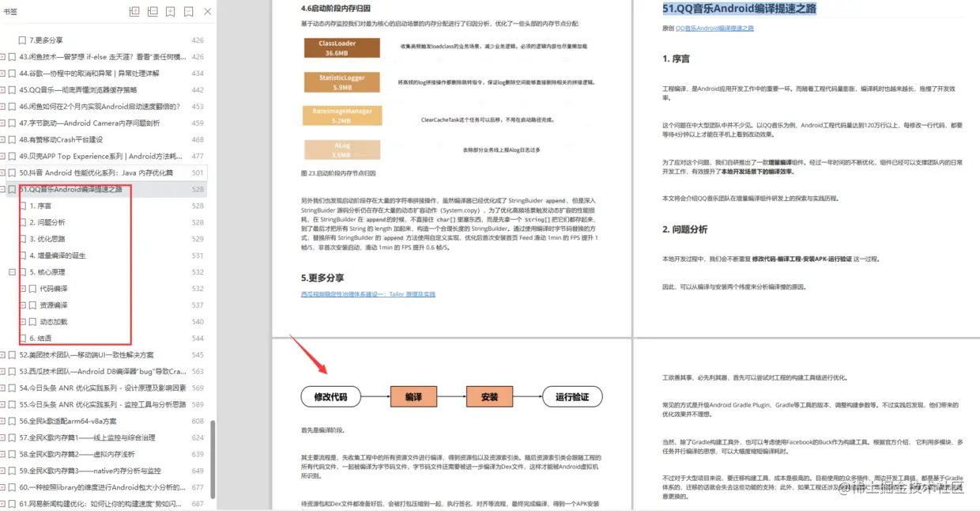Expand the 44.谷歌 bookmark node
Screen dimensions: 980x511
click(x=2, y=74)
